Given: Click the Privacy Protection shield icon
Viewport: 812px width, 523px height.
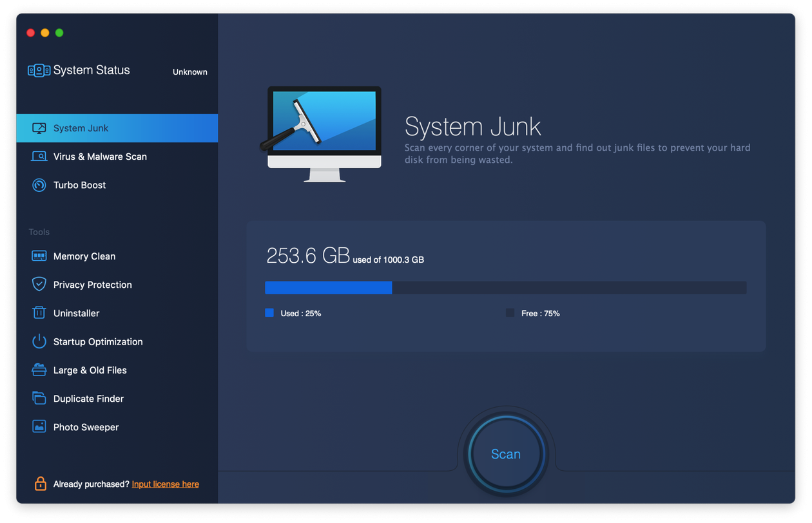Looking at the screenshot, I should (x=39, y=285).
